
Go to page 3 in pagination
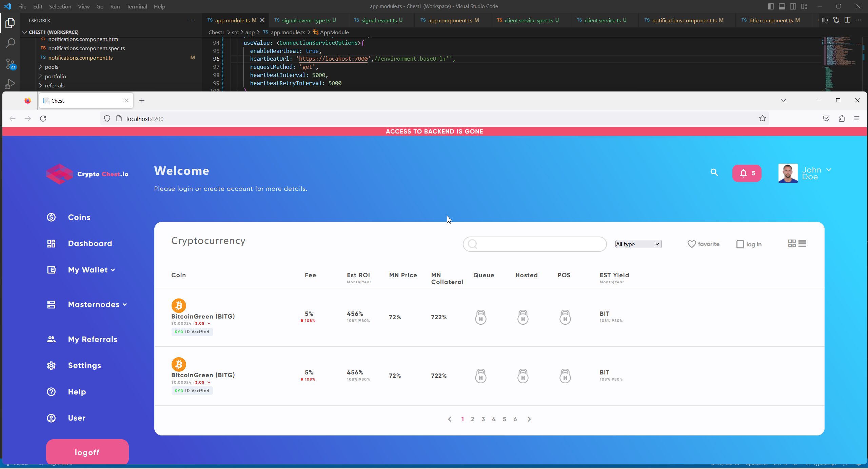click(x=483, y=419)
